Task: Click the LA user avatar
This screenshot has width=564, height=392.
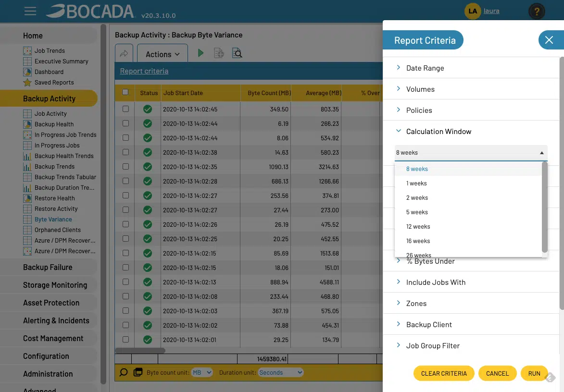Action: [x=473, y=11]
